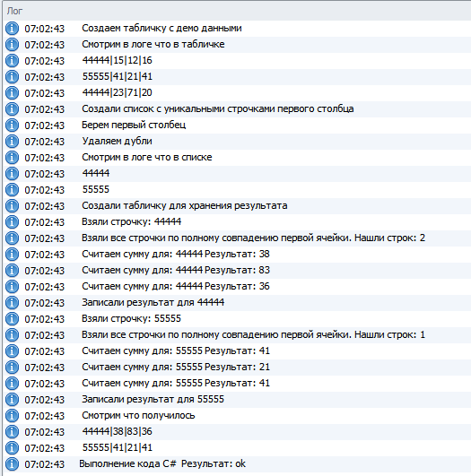
Task: Select log row "44444|23|71|20"
Action: [237, 93]
